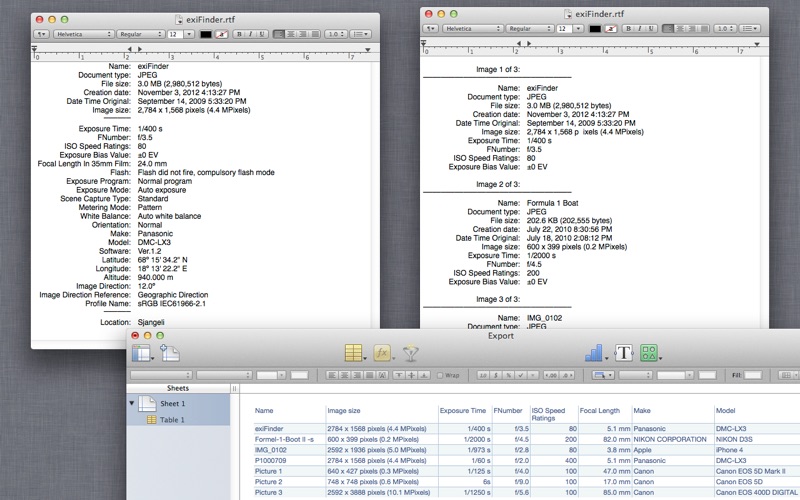Click Sheets pane splitter handle
The width and height of the screenshot is (800, 500).
[235, 388]
